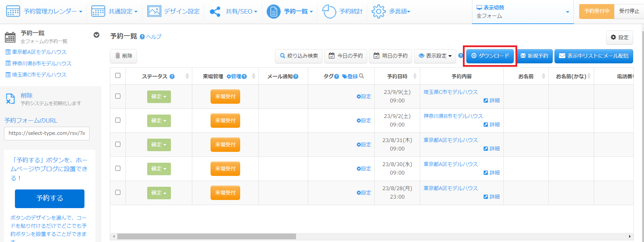Open the 表示切替 全フォーム selector
Viewport: 644px width, 242px height.
click(x=522, y=12)
